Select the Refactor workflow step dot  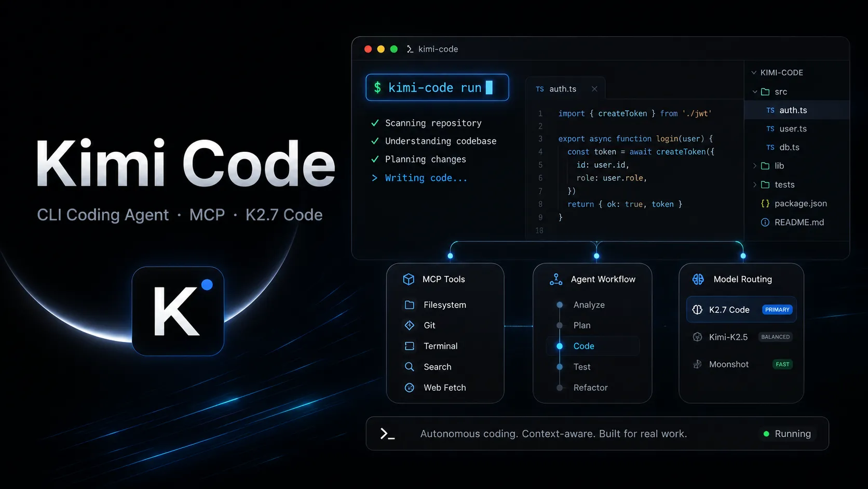click(x=560, y=388)
